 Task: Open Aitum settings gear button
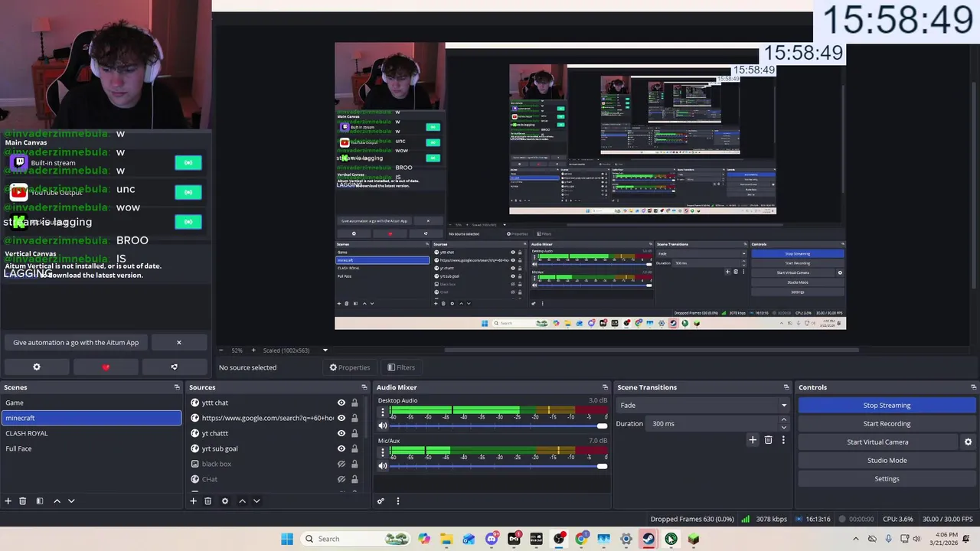pos(36,367)
